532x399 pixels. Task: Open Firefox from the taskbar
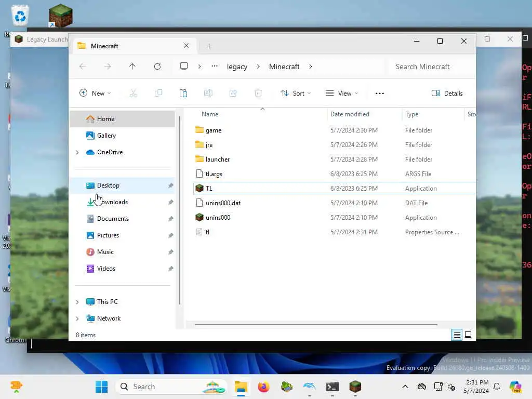[263, 387]
